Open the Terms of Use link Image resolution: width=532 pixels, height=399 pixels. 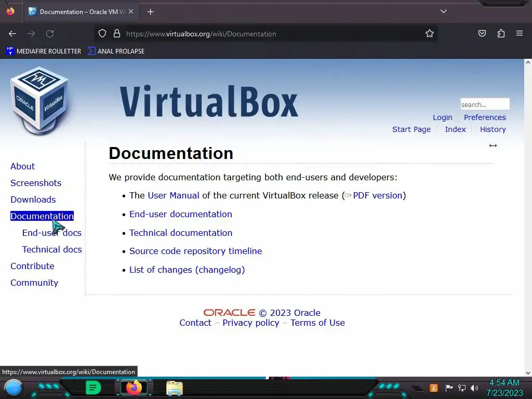pos(317,323)
